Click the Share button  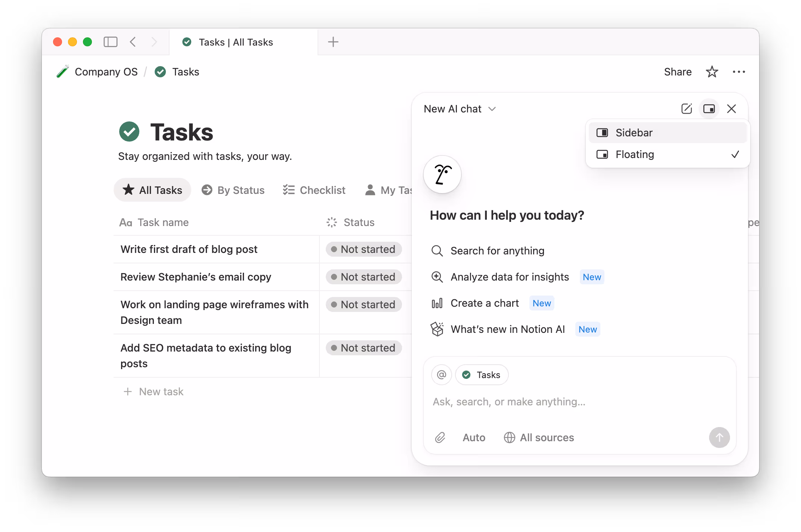678,72
